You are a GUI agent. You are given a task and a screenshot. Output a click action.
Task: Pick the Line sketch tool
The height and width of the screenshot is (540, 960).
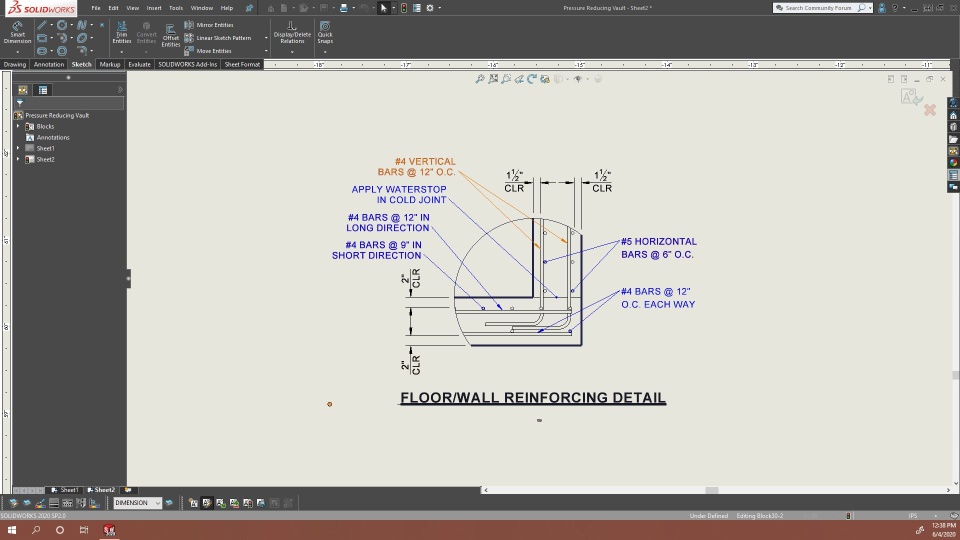point(42,25)
